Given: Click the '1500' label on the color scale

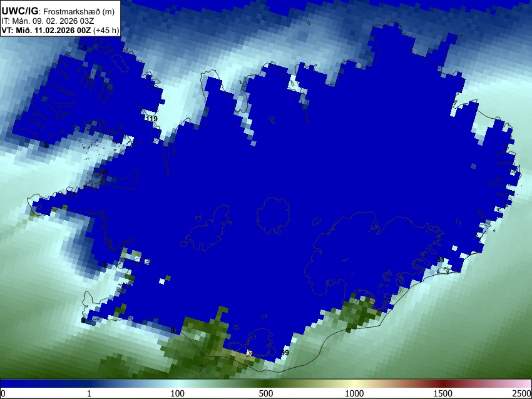Looking at the screenshot, I should 443,393.
